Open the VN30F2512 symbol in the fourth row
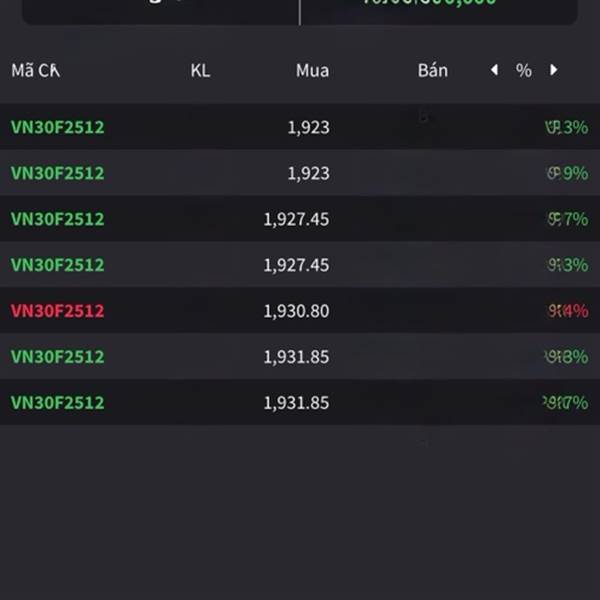 click(x=57, y=265)
